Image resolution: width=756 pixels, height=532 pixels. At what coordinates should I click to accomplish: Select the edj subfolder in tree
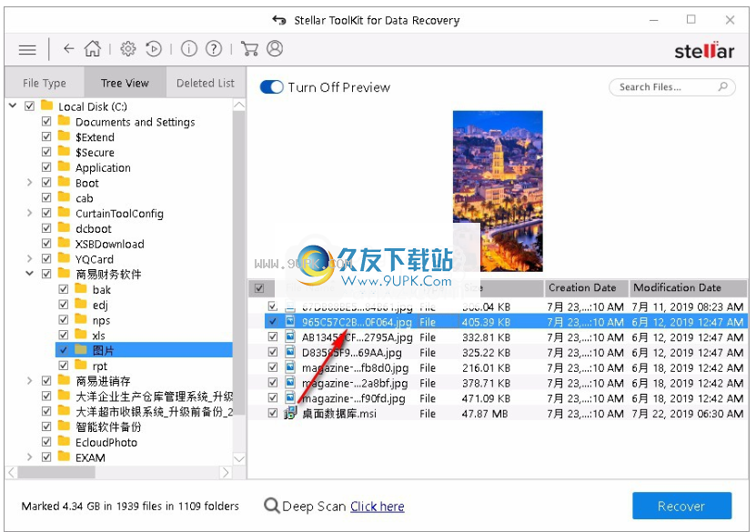(x=100, y=305)
